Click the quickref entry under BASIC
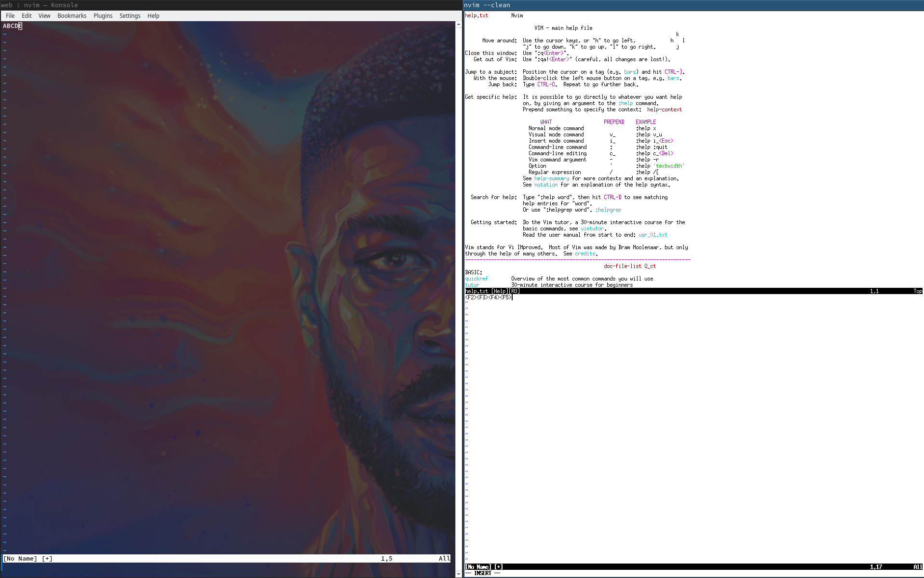Image resolution: width=924 pixels, height=578 pixels. 476,279
